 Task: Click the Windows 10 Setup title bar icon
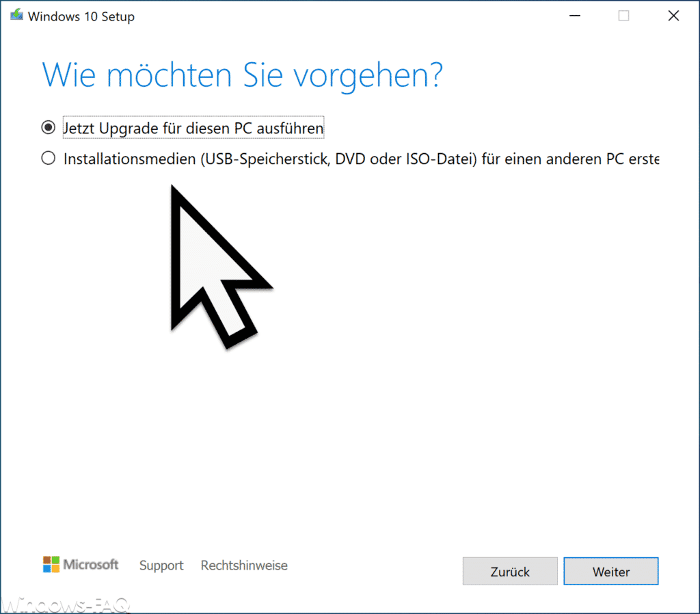point(16,15)
